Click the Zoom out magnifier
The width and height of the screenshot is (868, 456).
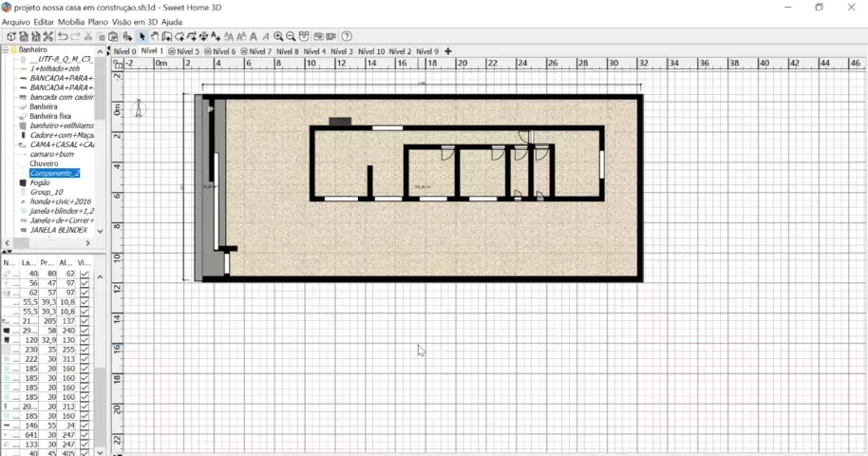(x=291, y=36)
